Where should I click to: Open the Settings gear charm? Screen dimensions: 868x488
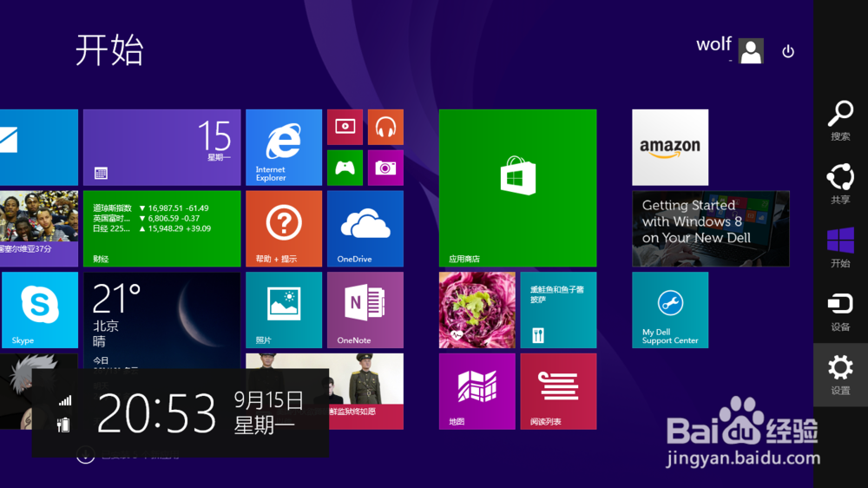tap(840, 375)
